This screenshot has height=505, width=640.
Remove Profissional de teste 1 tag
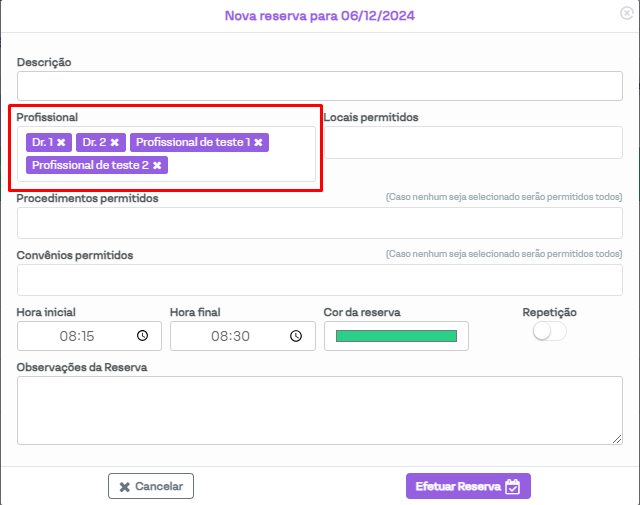(x=258, y=143)
